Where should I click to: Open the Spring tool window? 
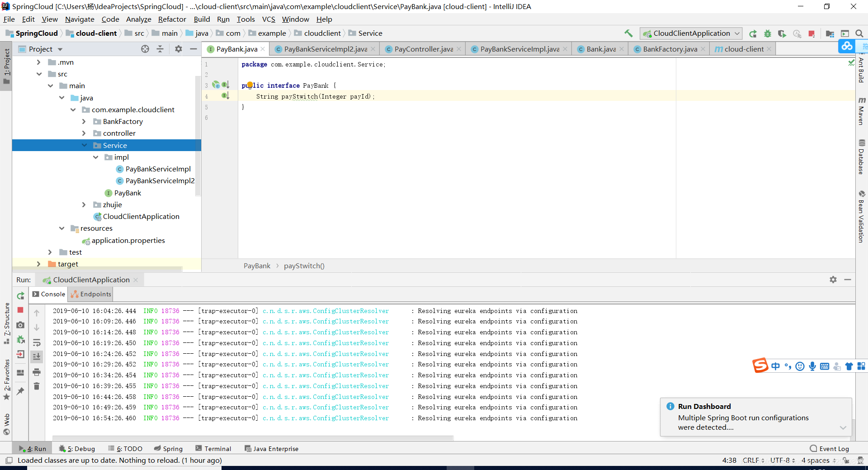click(x=168, y=449)
